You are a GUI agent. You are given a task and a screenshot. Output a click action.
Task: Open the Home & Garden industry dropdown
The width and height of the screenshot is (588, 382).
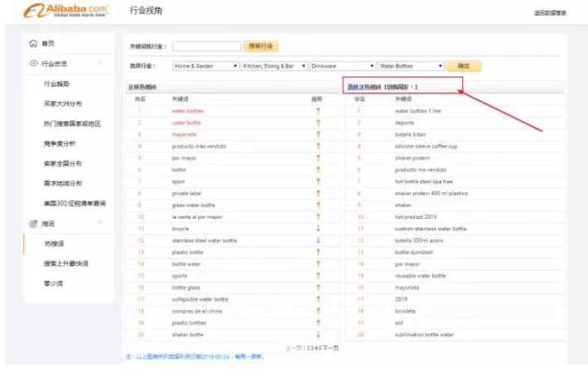206,66
